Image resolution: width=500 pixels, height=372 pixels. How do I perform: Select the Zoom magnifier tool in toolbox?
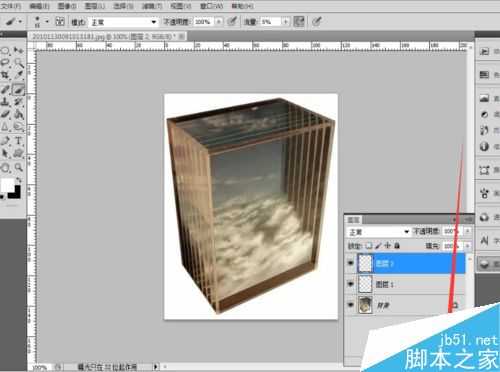pos(19,167)
